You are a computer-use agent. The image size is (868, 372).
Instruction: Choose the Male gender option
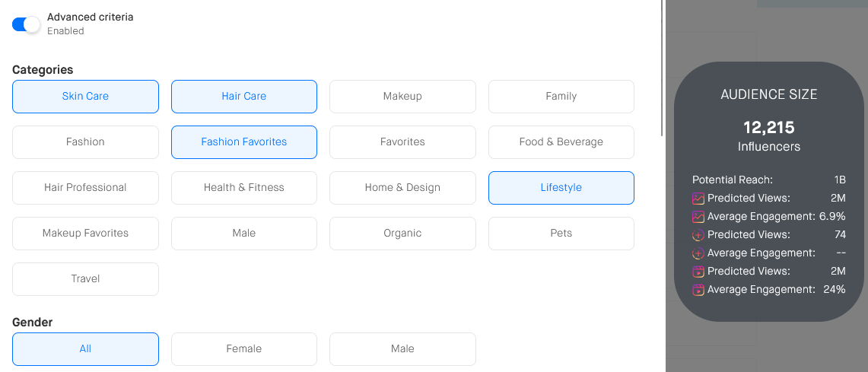tap(402, 349)
